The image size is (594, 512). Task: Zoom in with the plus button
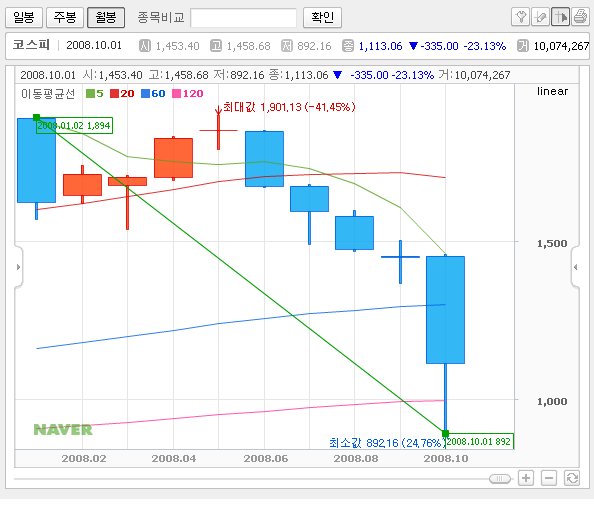coord(526,478)
